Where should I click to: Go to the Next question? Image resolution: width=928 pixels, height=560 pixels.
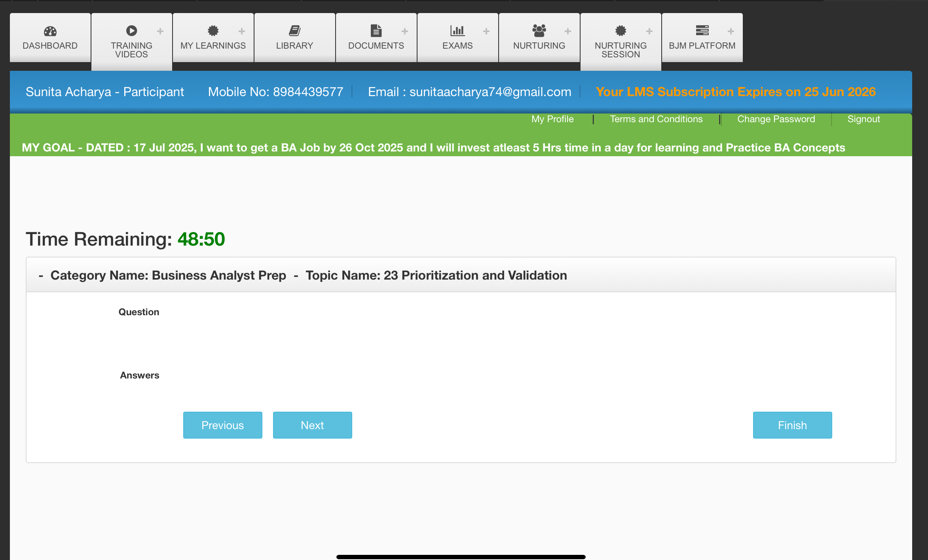[x=312, y=425]
